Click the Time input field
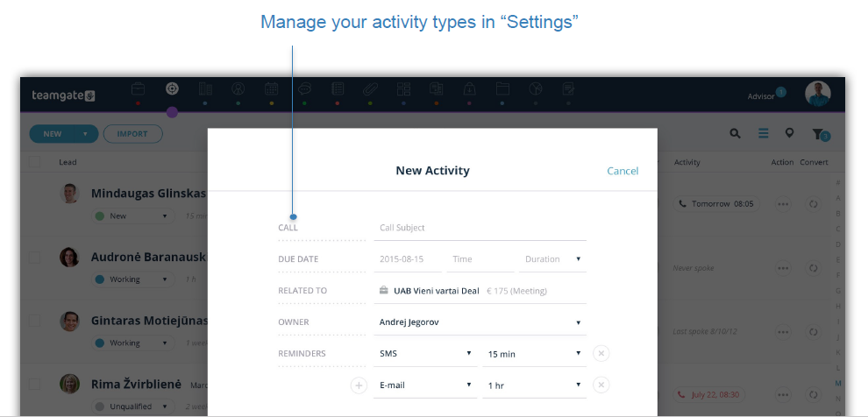 click(x=480, y=258)
